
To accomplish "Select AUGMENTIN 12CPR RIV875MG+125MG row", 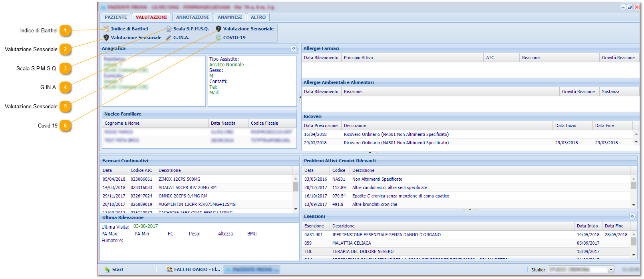I will pos(197,204).
